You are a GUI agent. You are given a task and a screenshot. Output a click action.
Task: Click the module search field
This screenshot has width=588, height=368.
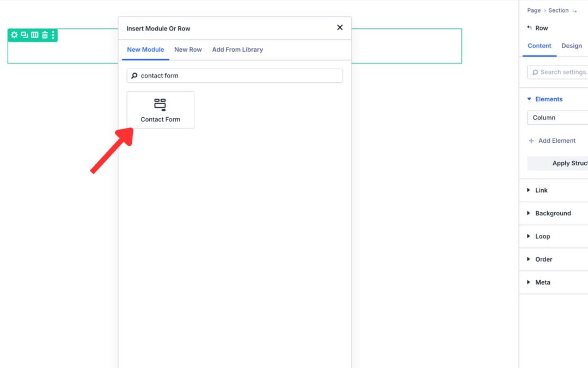235,75
